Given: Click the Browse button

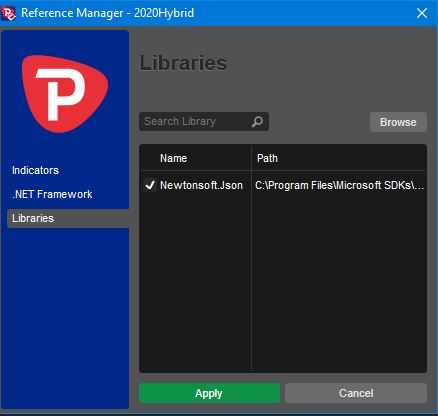Looking at the screenshot, I should [x=398, y=122].
